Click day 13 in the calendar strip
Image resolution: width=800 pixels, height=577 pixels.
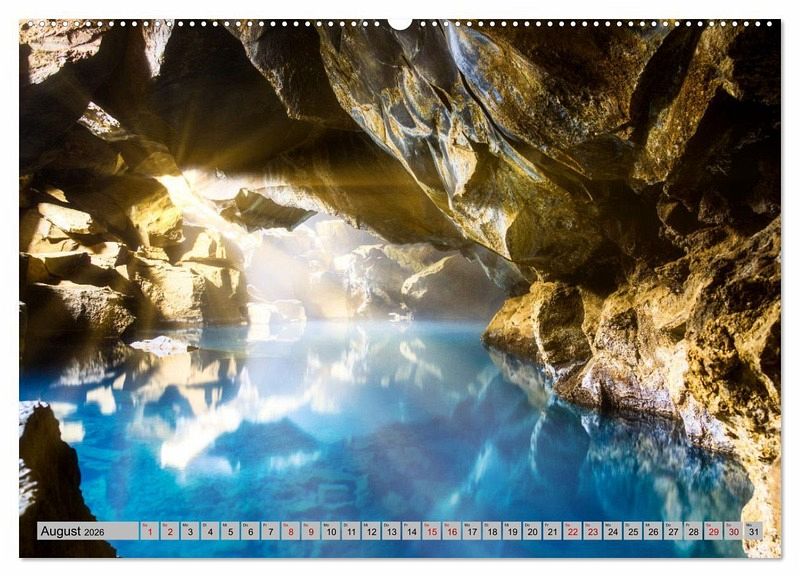tap(391, 531)
